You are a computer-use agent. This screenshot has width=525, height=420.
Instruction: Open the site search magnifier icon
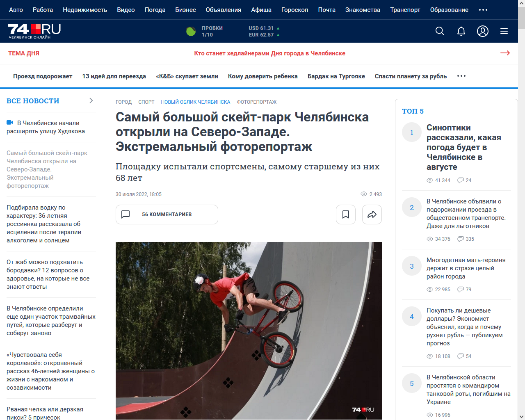(440, 31)
